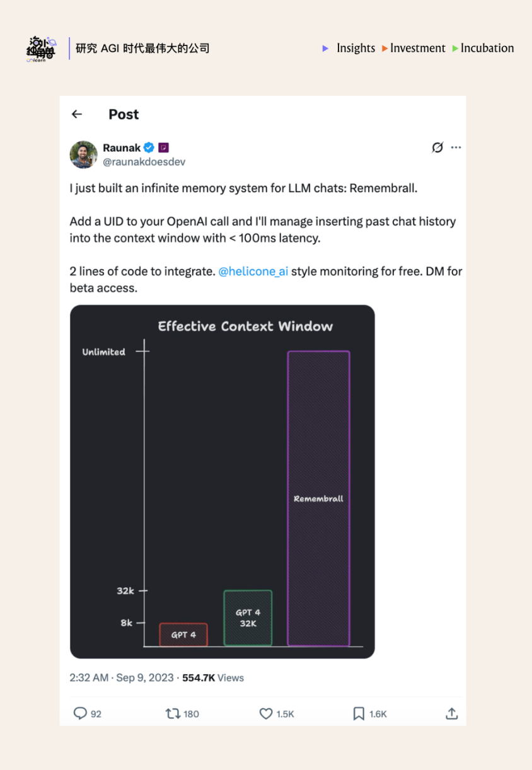Click the reply icon with 92 comments

point(80,713)
